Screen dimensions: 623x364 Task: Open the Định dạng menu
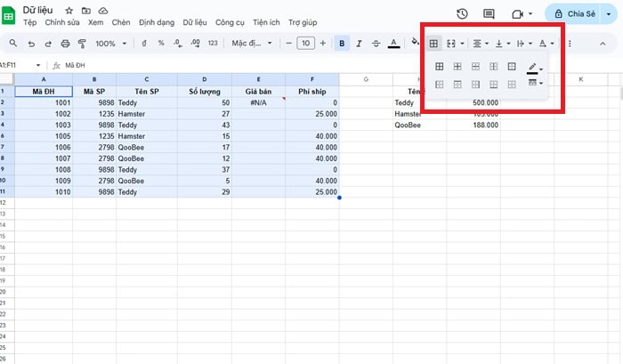click(x=157, y=22)
